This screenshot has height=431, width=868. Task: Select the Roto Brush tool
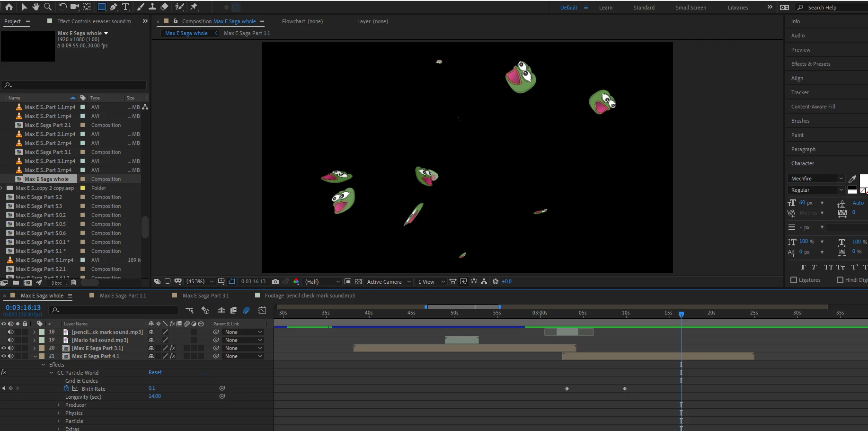click(x=179, y=7)
